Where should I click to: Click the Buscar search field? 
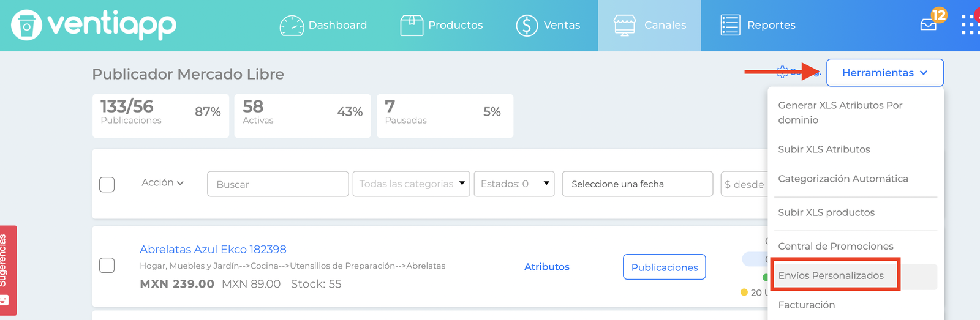(278, 184)
